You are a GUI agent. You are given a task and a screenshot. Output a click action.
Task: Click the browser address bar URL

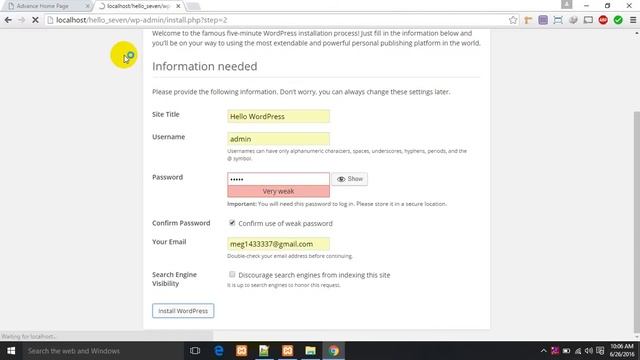pyautogui.click(x=141, y=20)
